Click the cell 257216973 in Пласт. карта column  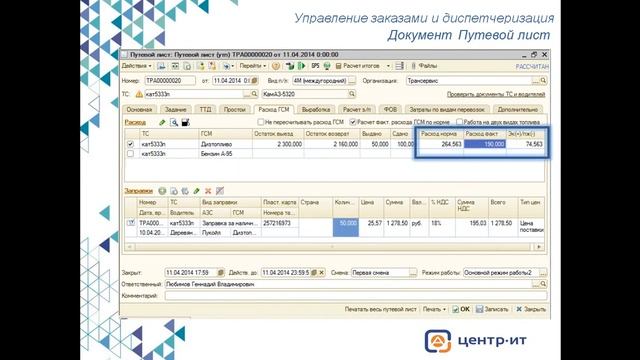pyautogui.click(x=280, y=223)
